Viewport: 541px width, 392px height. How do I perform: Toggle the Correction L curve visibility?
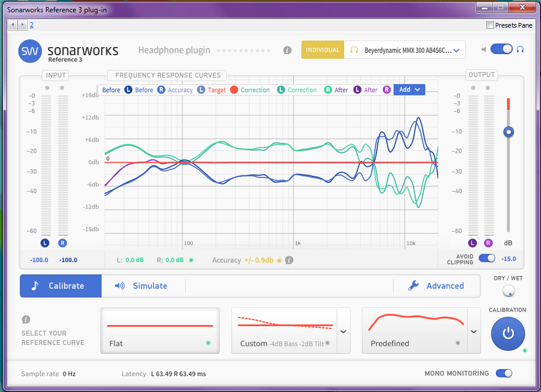click(281, 90)
